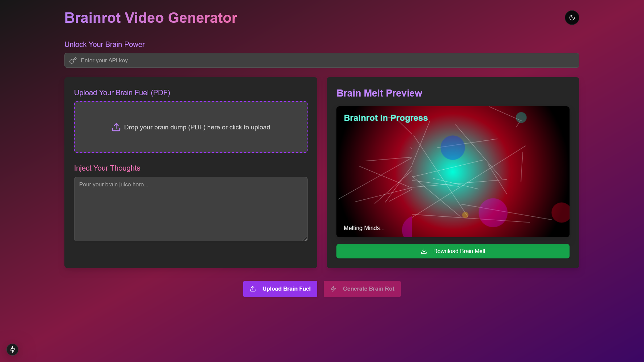Focus the Enter your API key field
Image resolution: width=644 pixels, height=362 pixels.
322,60
